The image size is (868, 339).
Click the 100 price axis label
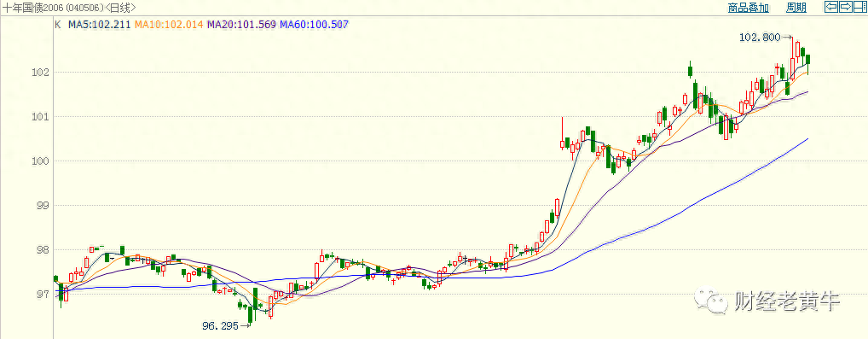tap(43, 161)
